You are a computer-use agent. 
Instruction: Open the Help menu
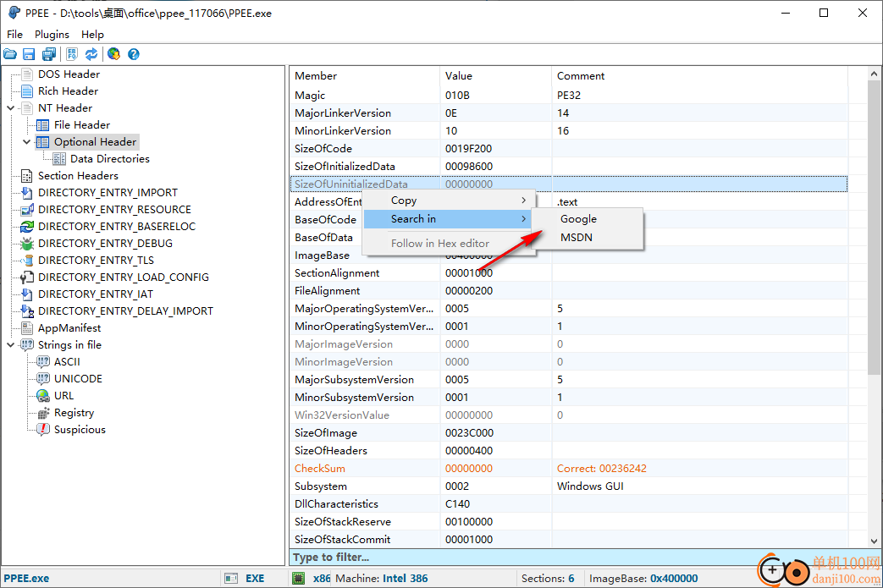92,35
